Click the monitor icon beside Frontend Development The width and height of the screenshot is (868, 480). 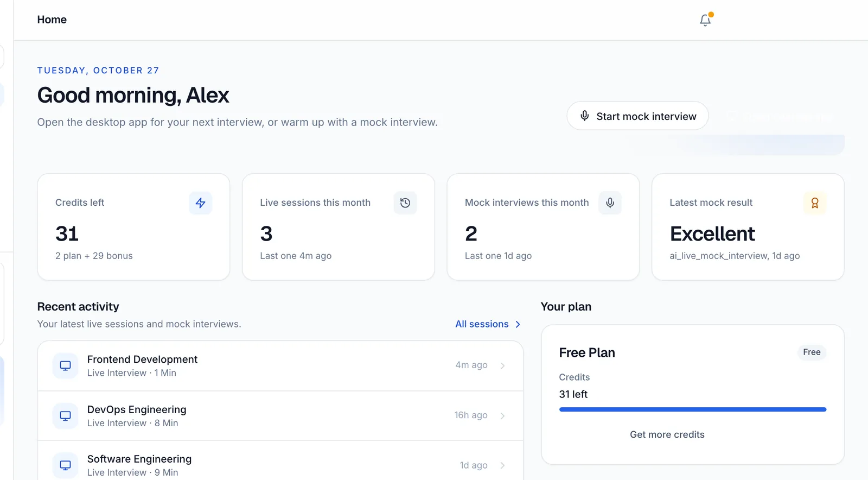65,366
